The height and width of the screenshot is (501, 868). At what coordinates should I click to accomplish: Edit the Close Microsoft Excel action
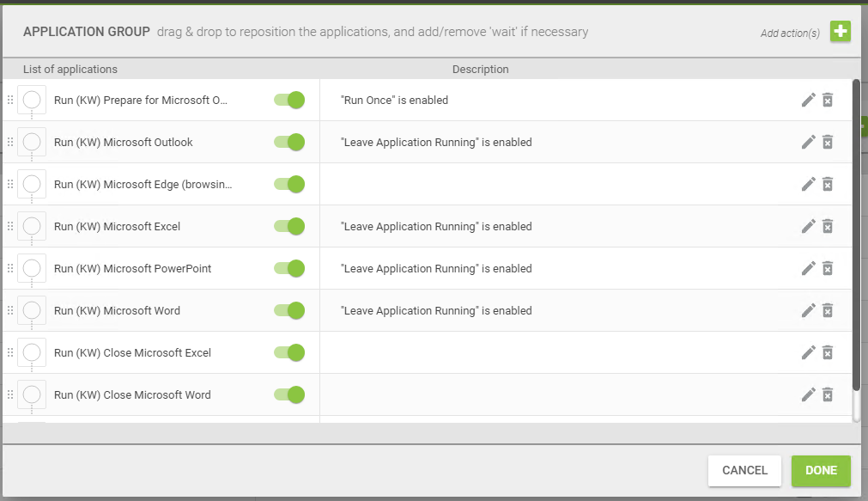(808, 352)
